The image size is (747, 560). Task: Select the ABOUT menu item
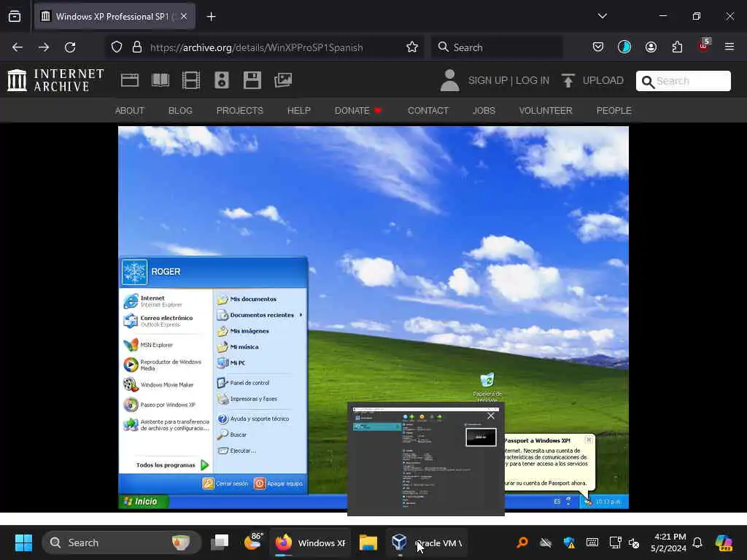pyautogui.click(x=129, y=111)
